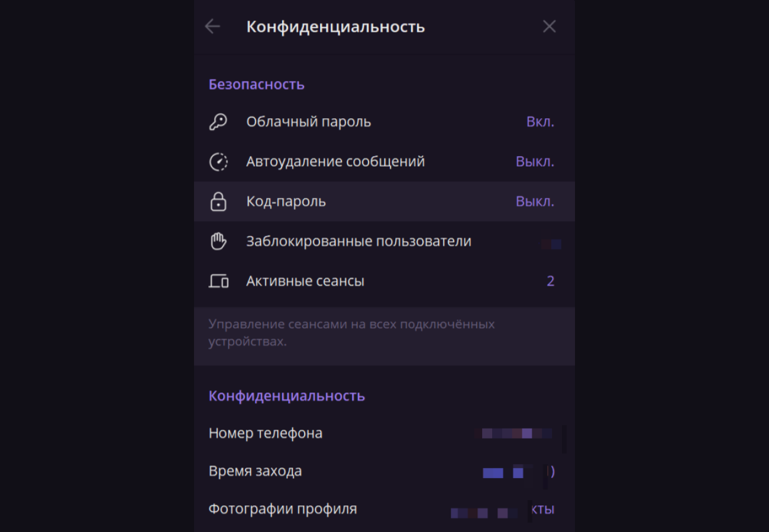
Task: Click the Вкл. status of cloud password
Action: [540, 122]
